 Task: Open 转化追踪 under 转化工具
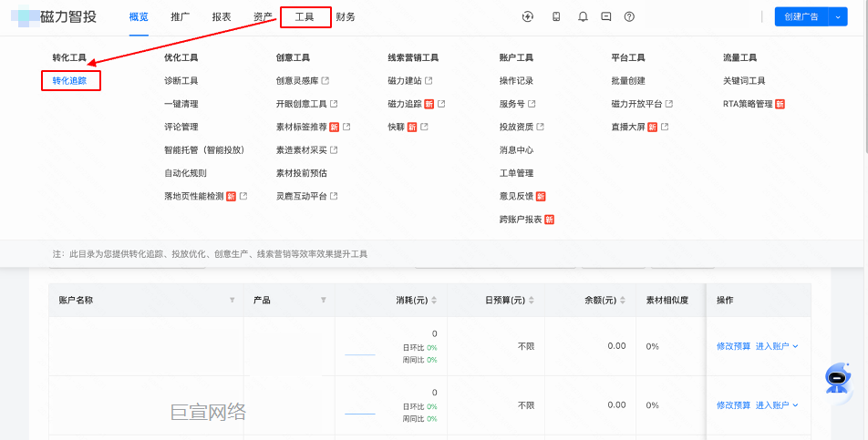(69, 81)
